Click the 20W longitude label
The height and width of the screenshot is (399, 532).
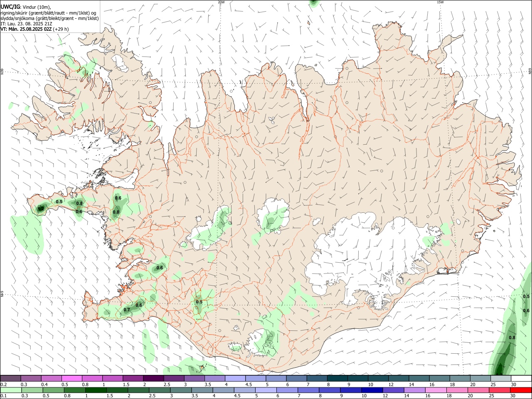[221, 2]
